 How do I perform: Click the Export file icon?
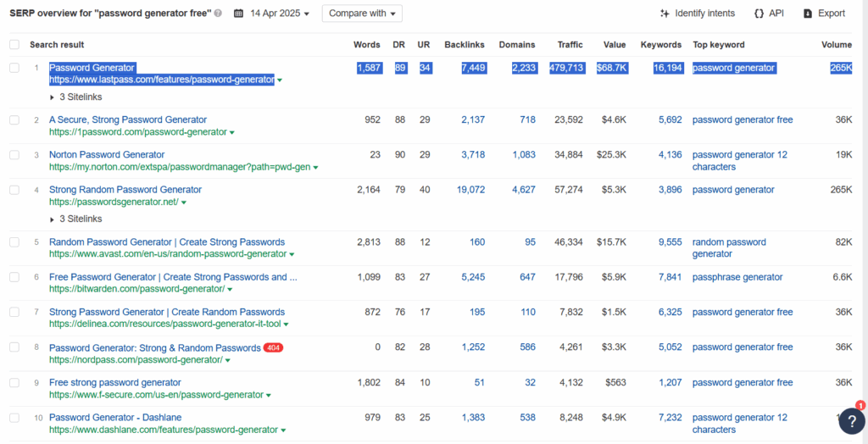coord(808,14)
